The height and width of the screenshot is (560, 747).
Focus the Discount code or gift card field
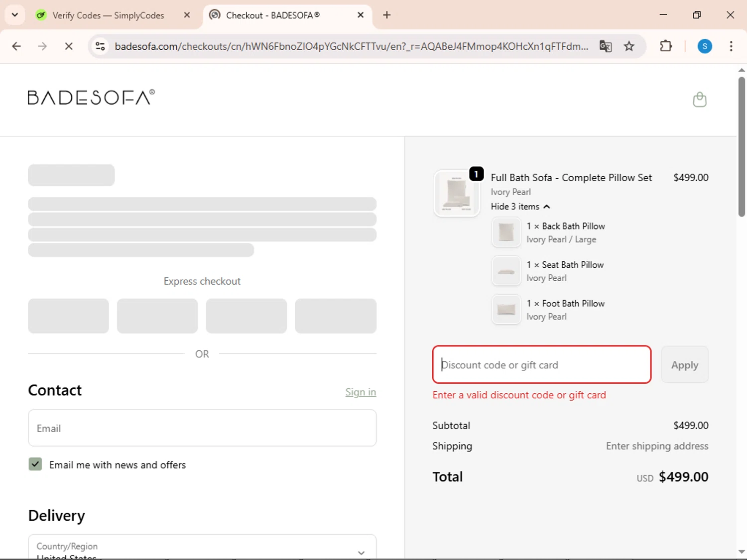(542, 365)
